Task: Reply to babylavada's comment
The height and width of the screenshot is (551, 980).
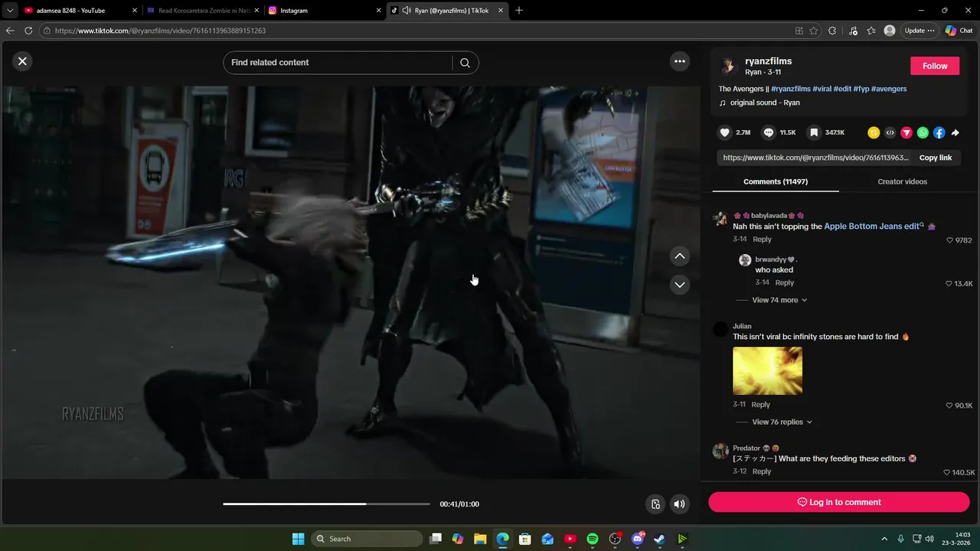Action: pyautogui.click(x=762, y=240)
